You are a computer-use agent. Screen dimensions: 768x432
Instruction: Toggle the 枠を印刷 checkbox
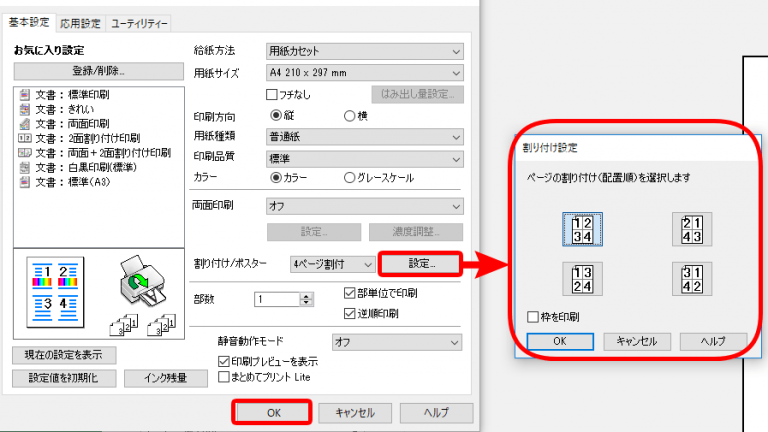(533, 317)
